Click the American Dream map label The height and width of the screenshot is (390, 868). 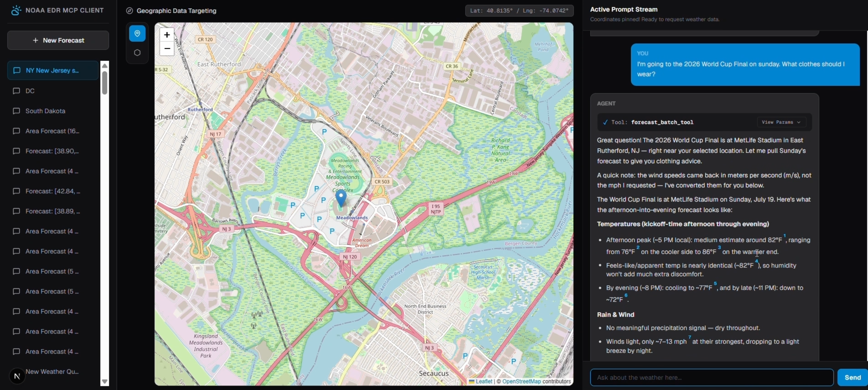(x=362, y=243)
